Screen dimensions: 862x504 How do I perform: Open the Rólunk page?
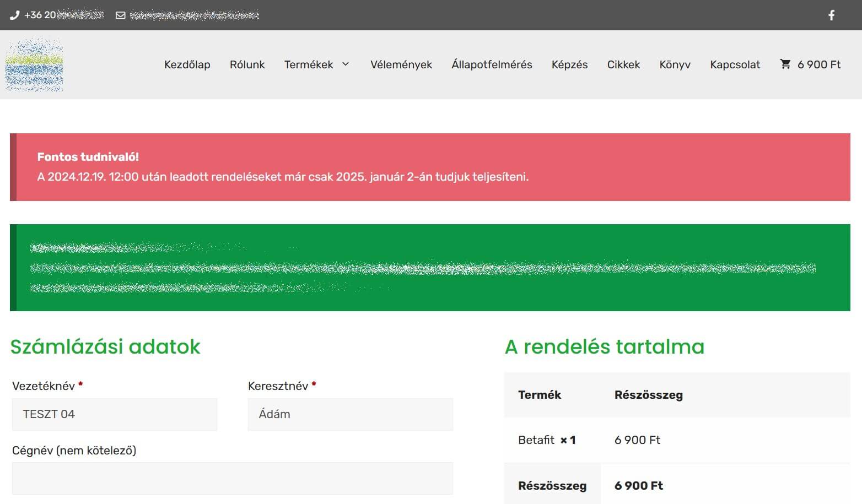tap(247, 64)
